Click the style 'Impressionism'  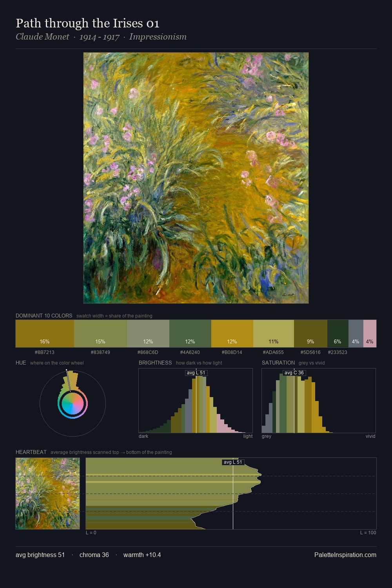[158, 37]
